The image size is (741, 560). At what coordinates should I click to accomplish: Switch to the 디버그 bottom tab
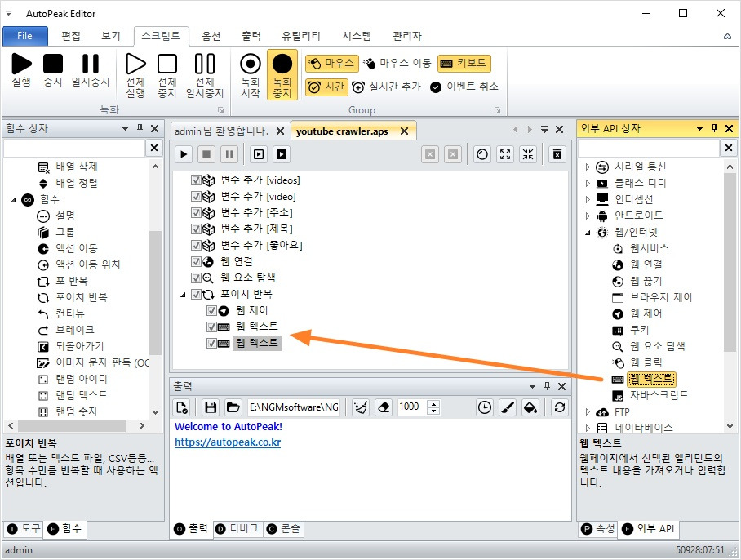coord(237,529)
